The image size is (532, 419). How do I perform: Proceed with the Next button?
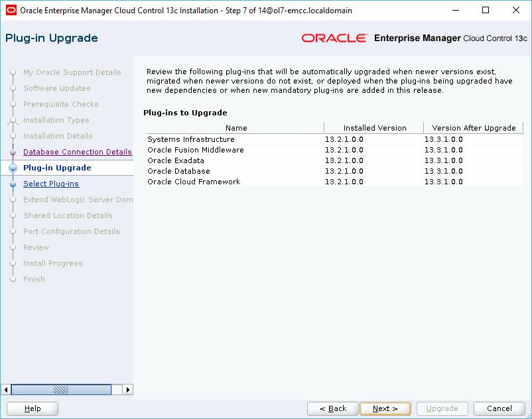coord(385,408)
